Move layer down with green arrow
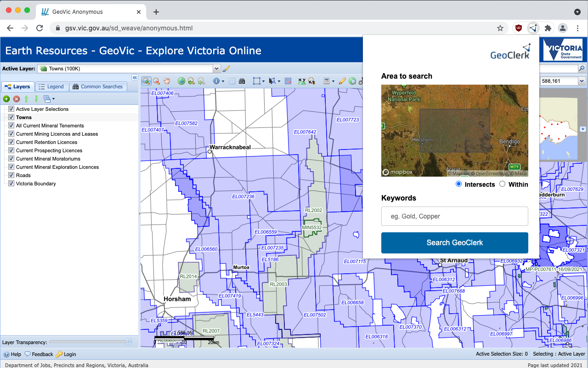The image size is (588, 368). coord(36,99)
